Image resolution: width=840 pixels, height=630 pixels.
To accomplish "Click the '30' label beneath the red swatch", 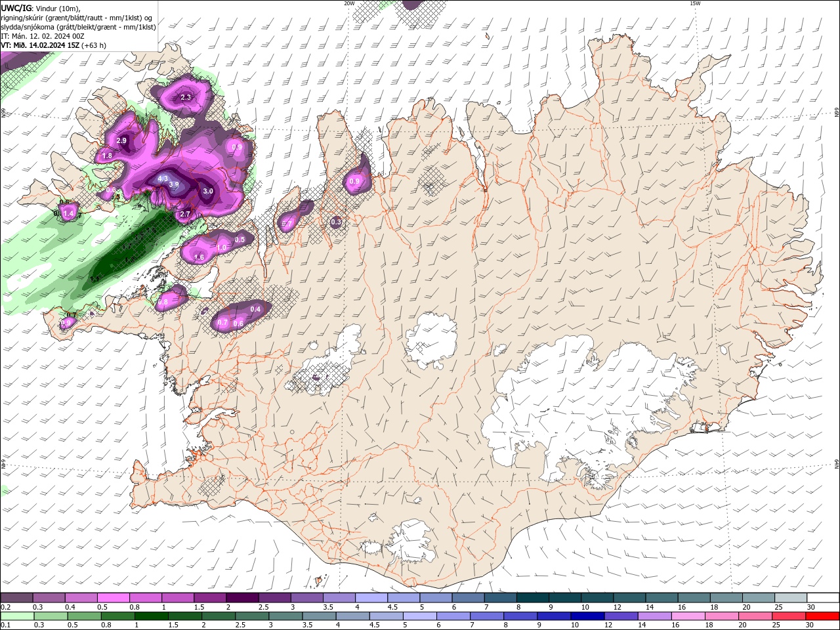I will click(x=810, y=625).
